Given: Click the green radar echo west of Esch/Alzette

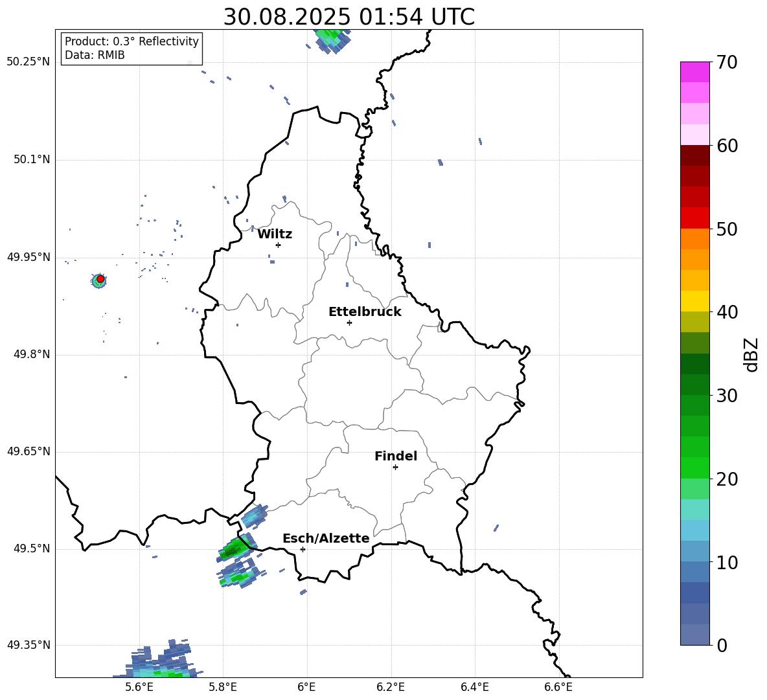Looking at the screenshot, I should tap(236, 548).
